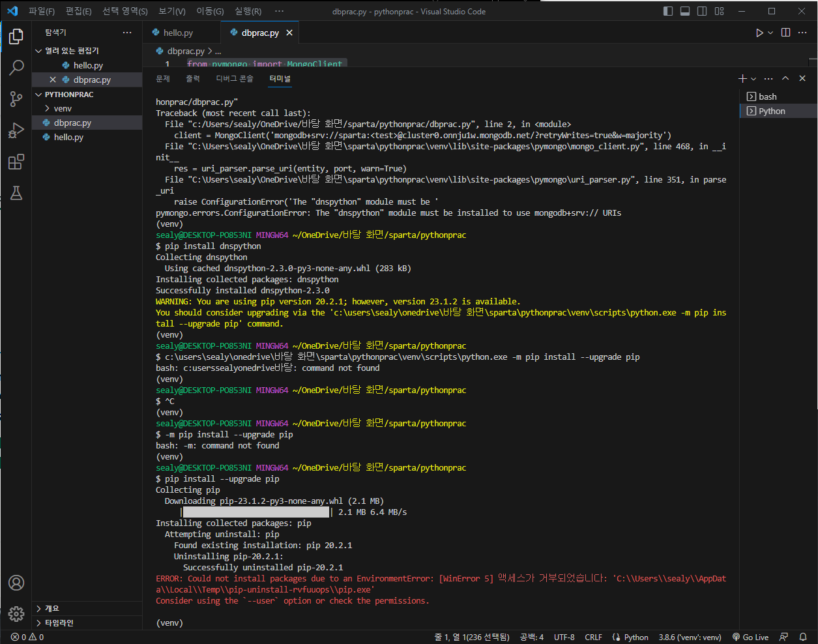The height and width of the screenshot is (644, 818).
Task: Select the bash terminal instance
Action: [778, 96]
